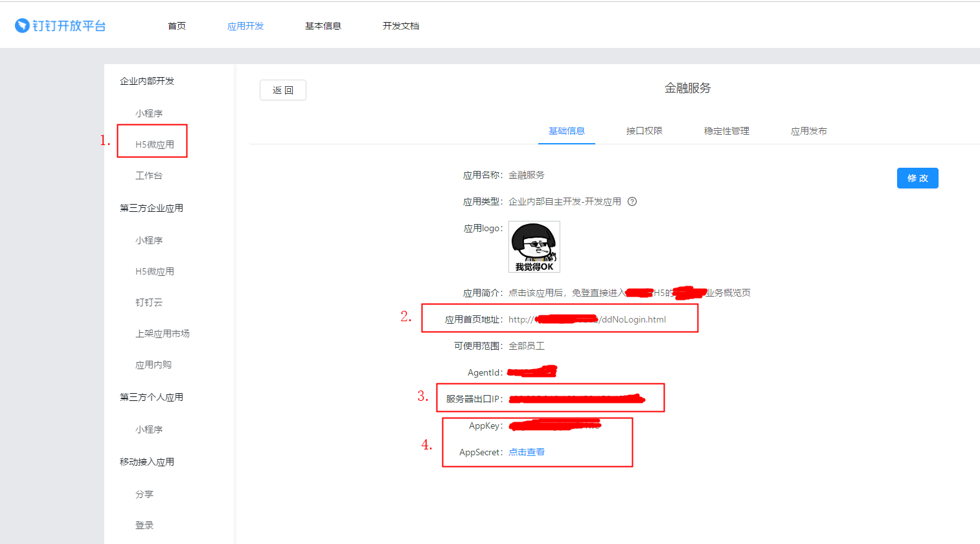Click the 返回 button
Image resolution: width=980 pixels, height=544 pixels.
pyautogui.click(x=283, y=90)
